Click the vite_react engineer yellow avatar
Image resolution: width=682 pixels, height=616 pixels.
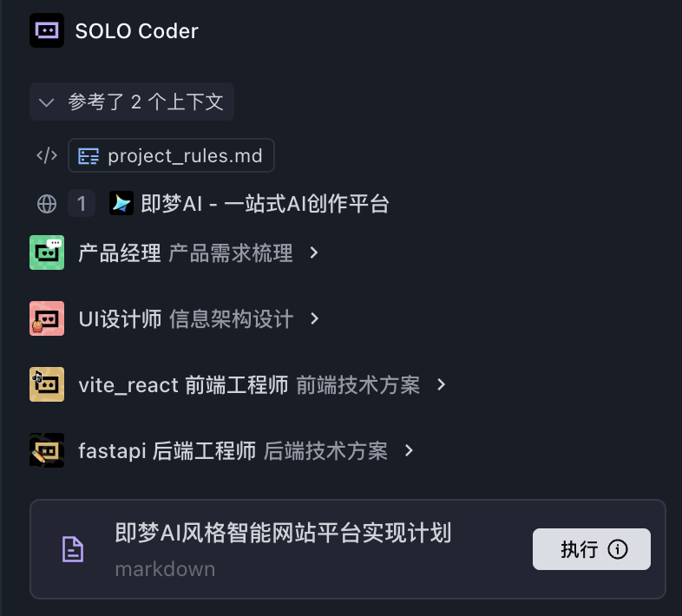[x=47, y=384]
